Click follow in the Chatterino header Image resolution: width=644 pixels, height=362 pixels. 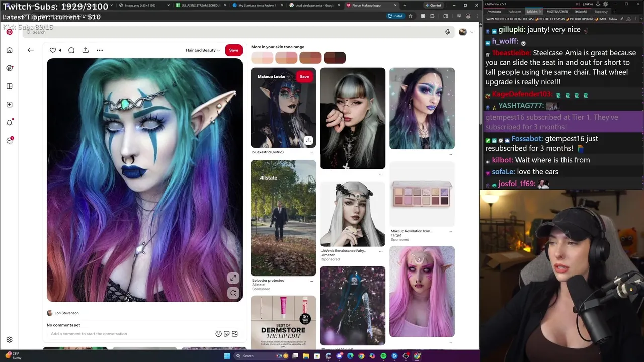pyautogui.click(x=613, y=19)
